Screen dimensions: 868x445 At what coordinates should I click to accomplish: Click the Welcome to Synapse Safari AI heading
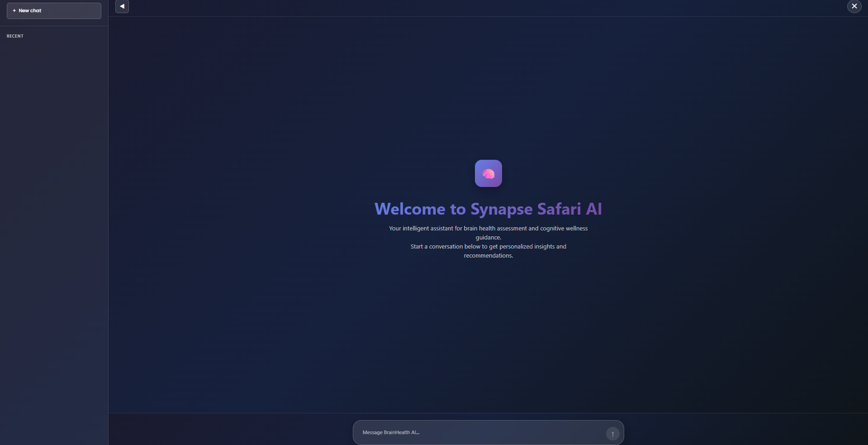coord(489,209)
